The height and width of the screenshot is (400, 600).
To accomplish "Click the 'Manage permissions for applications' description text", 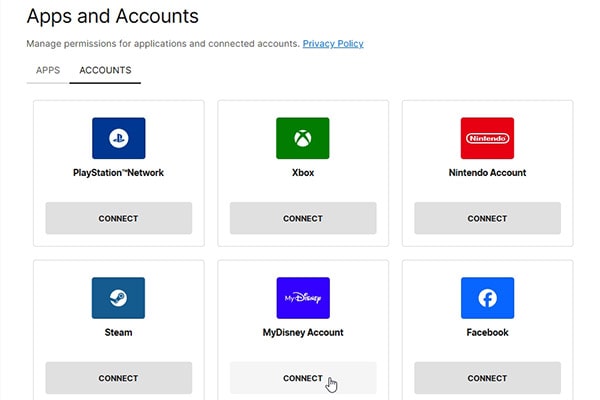I will click(163, 44).
